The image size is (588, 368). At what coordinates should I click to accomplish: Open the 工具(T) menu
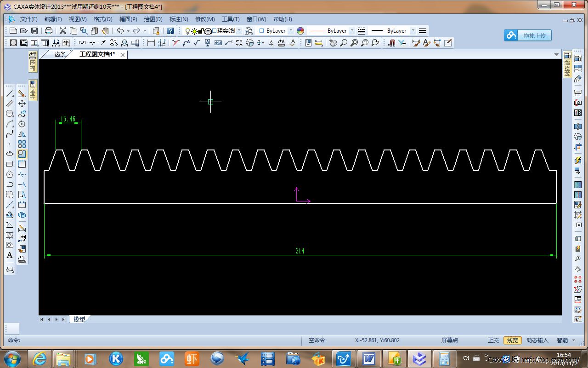[231, 19]
